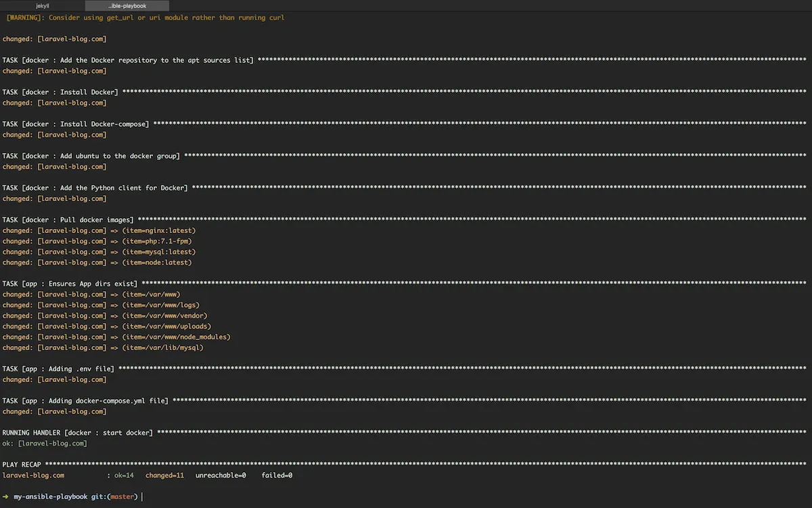Click the line with item=/var/lib/mysql
This screenshot has width=812, height=508.
pos(103,347)
